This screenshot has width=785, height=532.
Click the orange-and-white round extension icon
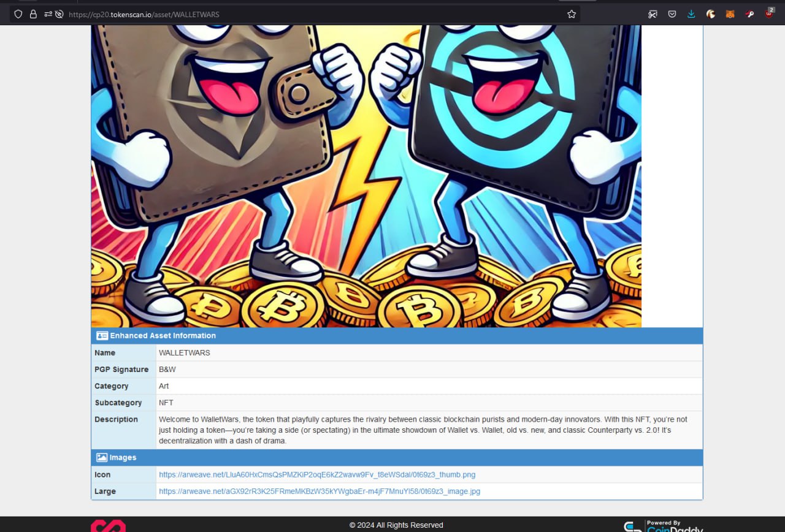pos(711,14)
